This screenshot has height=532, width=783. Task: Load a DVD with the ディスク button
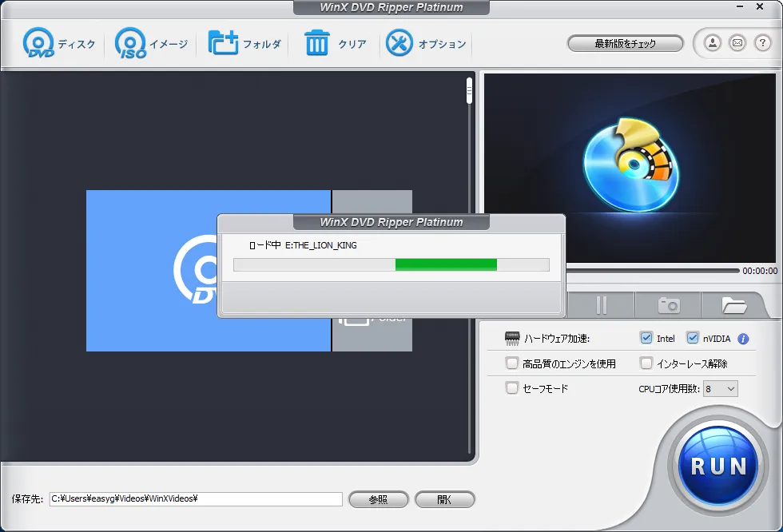(x=58, y=43)
